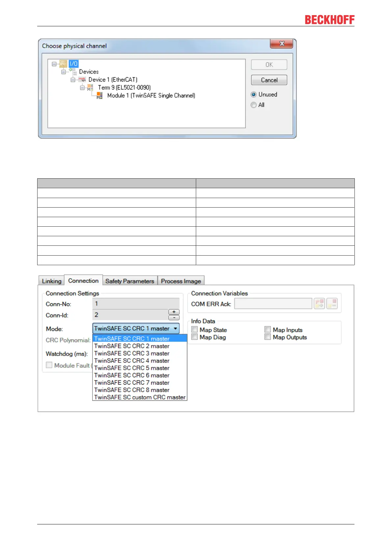Collapse the Term 9 (EL5021-0090) node
Screen dimensions: 392x554
82,88
